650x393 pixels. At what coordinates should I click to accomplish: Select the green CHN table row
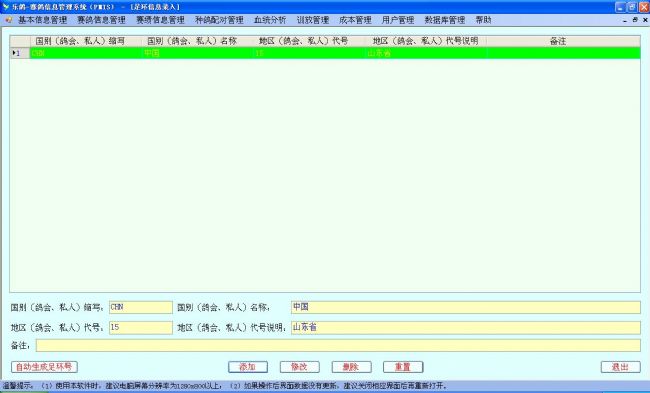[325, 53]
